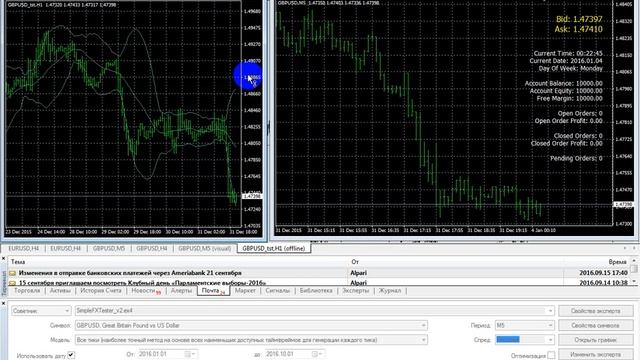The width and height of the screenshot is (640, 360).
Task: Open the Алерты terminal tab
Action: point(181,291)
